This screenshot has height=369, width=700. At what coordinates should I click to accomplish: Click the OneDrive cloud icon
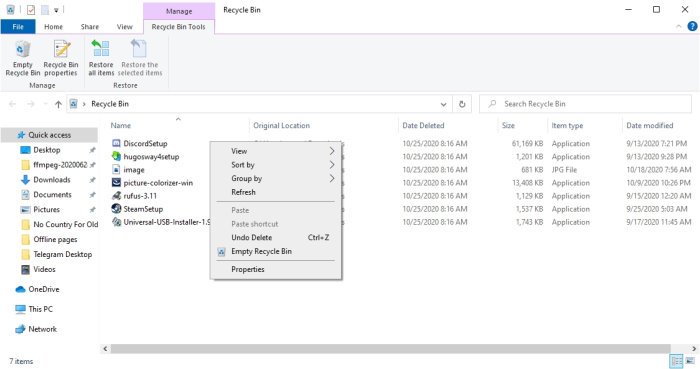coord(21,289)
